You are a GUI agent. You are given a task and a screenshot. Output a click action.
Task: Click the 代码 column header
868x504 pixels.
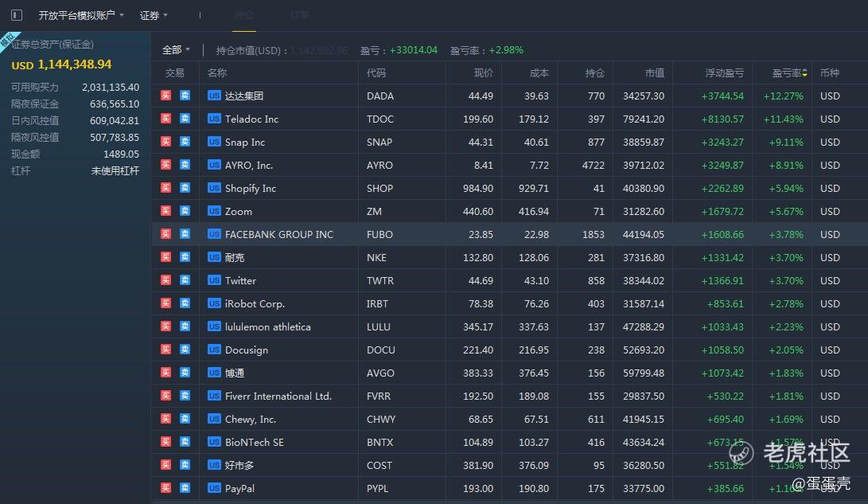[x=376, y=72]
